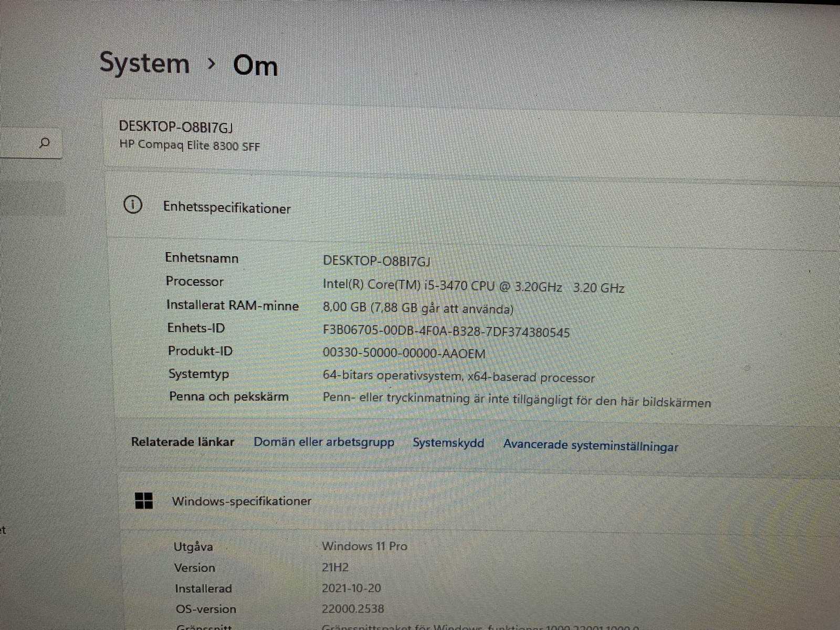Click the HP Compaq Elite 8300 SFF model text
The image size is (840, 630).
coord(190,145)
